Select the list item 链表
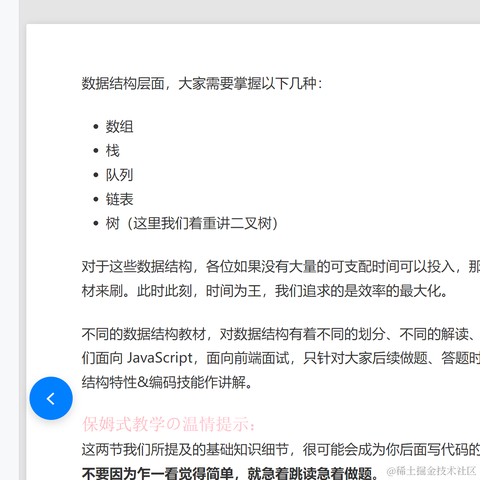Image resolution: width=480 pixels, height=480 pixels. tap(119, 199)
